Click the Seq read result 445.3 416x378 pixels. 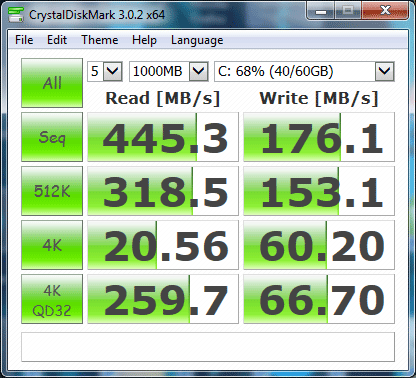(163, 137)
